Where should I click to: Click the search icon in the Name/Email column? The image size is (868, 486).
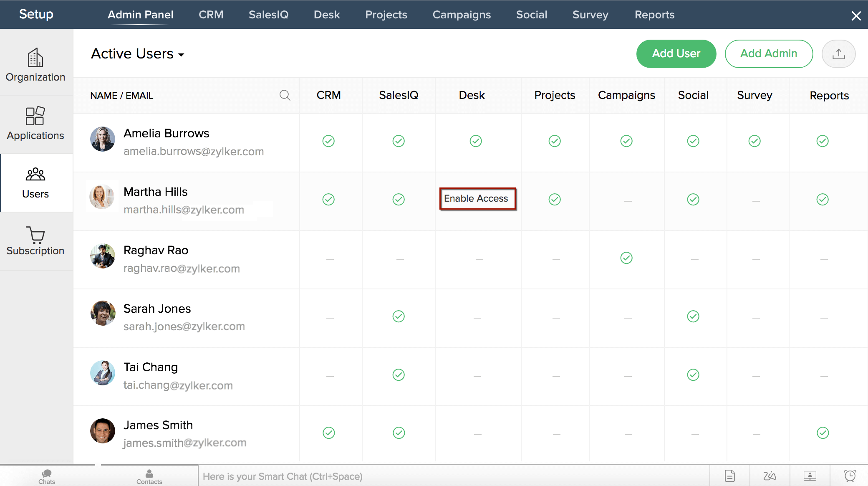(285, 95)
